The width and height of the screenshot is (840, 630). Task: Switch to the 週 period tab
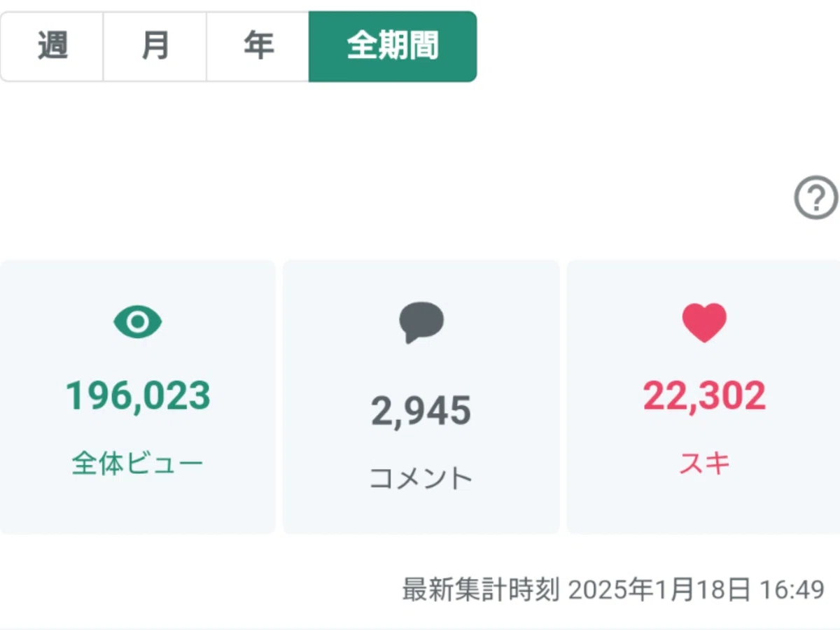pyautogui.click(x=52, y=46)
